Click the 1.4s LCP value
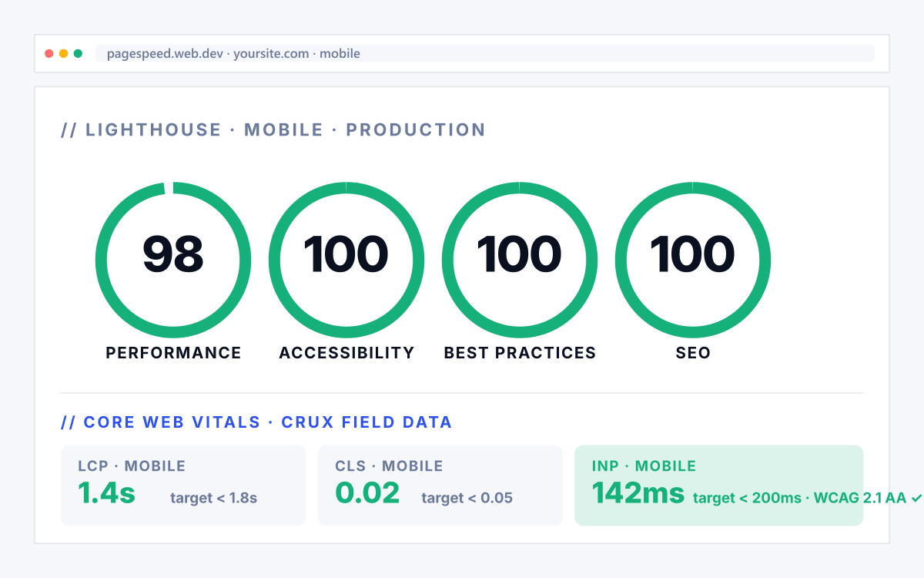 106,493
